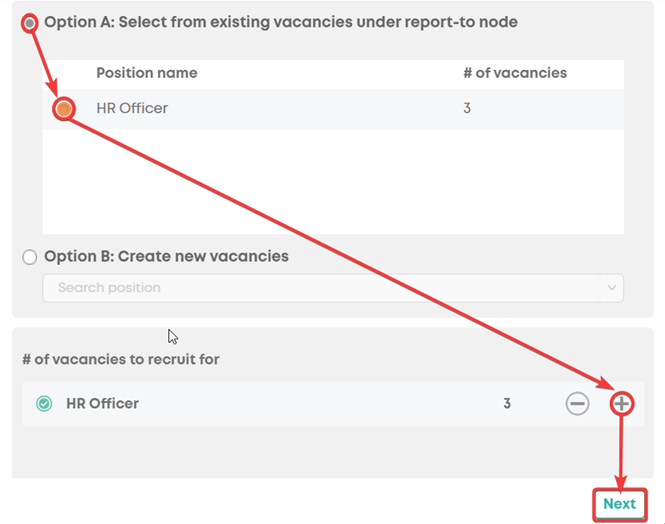Click the Option A label text
The height and width of the screenshot is (524, 665).
[x=281, y=22]
